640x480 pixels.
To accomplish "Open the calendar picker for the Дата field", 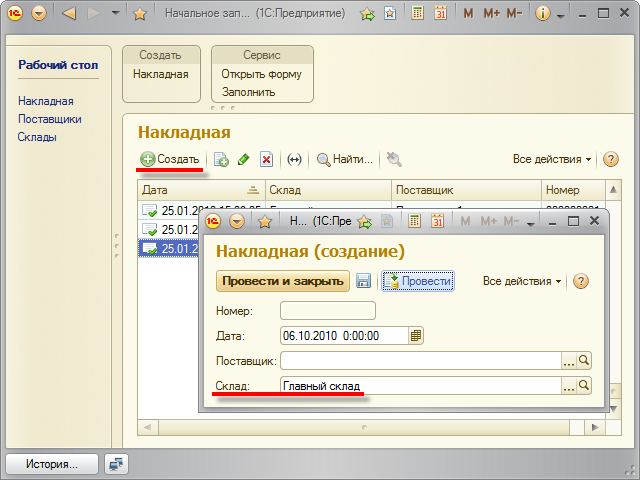I will (x=416, y=335).
